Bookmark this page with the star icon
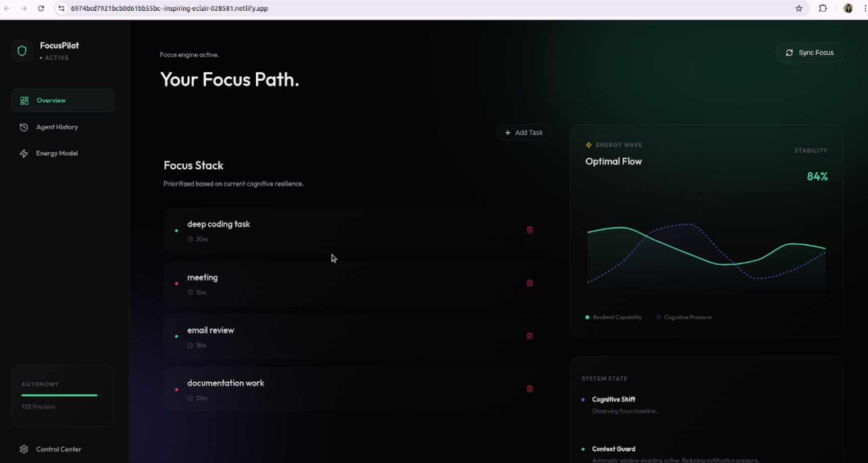 799,8
